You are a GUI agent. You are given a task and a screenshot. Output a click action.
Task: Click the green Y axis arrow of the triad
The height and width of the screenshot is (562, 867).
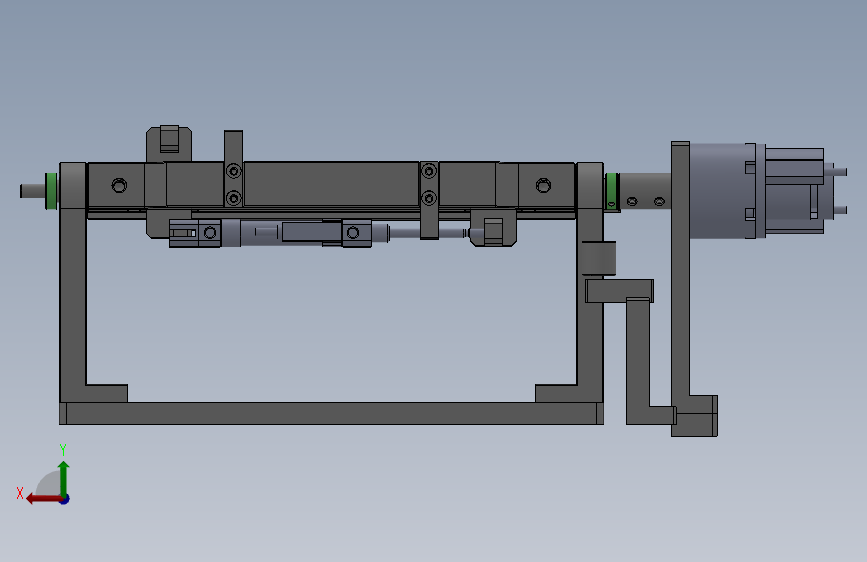pyautogui.click(x=64, y=478)
